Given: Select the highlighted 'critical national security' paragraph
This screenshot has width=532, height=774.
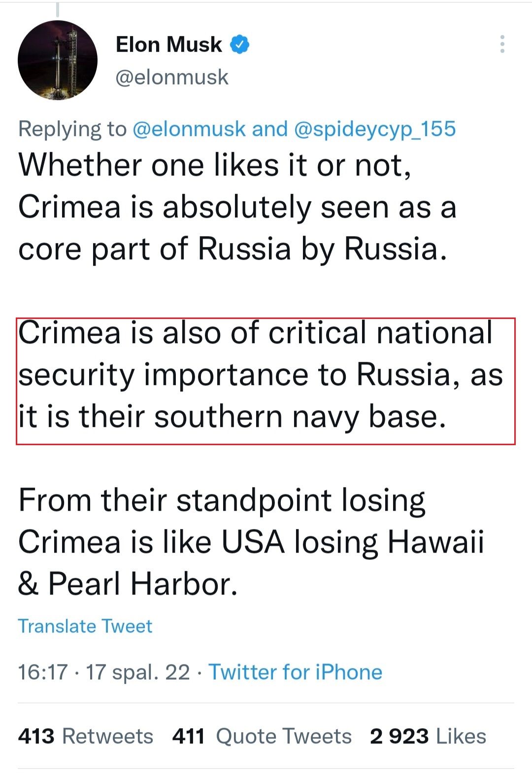Looking at the screenshot, I should coord(260,375).
